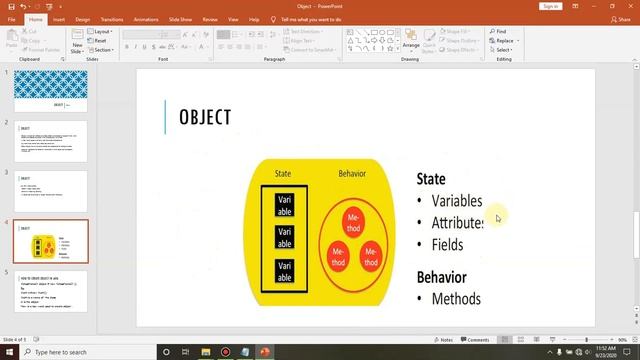Click the Reset button in Slides group

[97, 41]
